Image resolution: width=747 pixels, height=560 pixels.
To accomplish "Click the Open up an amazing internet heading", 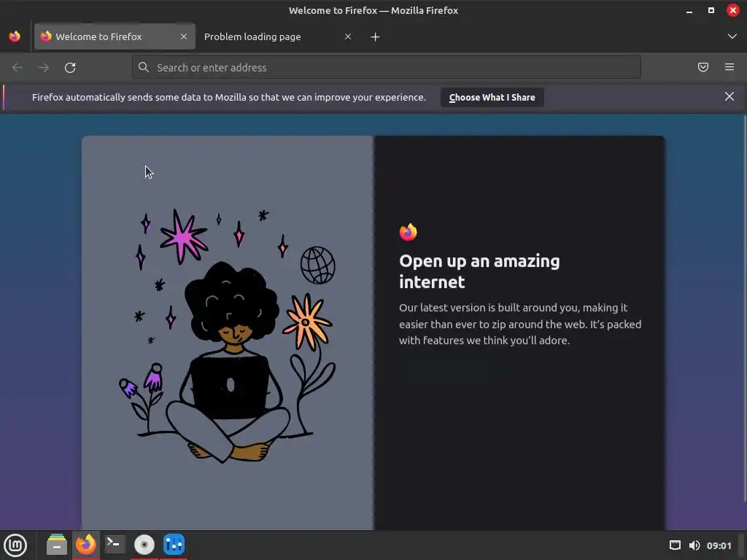I will coord(479,271).
